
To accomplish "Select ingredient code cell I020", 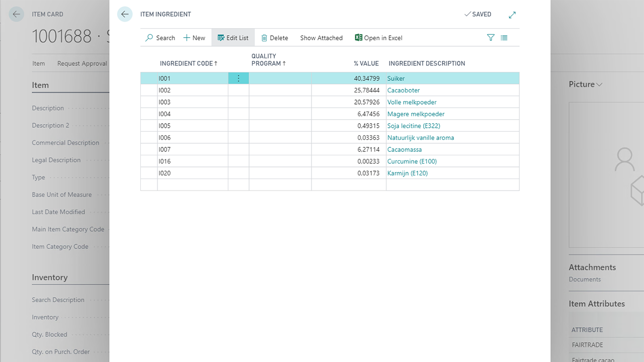I will click(x=193, y=173).
